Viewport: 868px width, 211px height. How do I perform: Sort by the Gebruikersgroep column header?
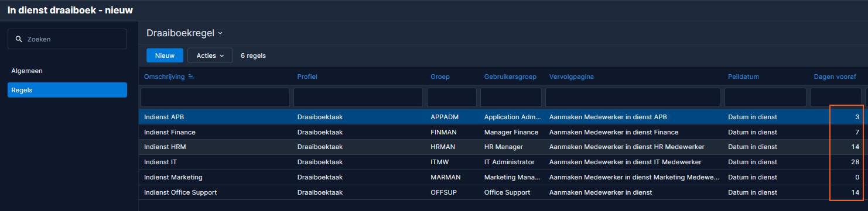[x=510, y=77]
